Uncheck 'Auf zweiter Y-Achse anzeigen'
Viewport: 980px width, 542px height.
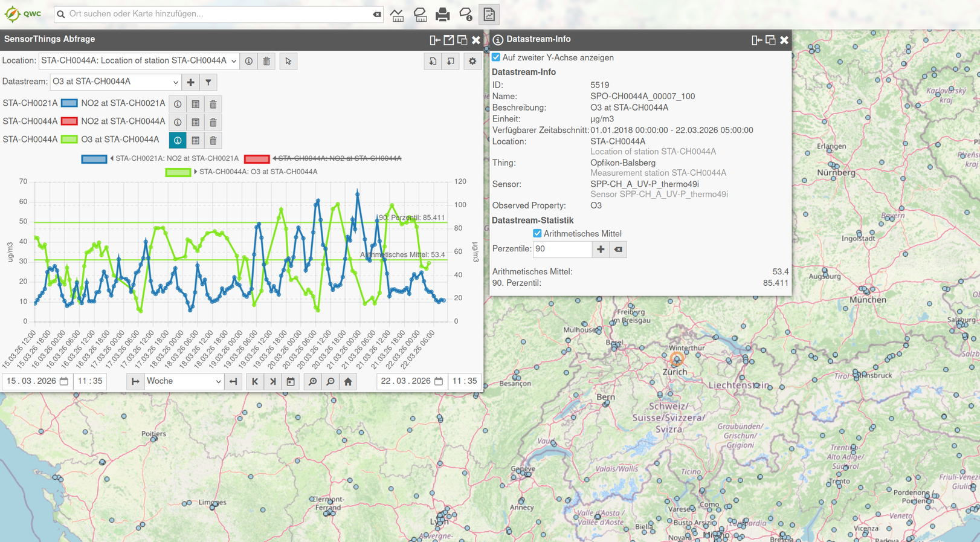[496, 57]
